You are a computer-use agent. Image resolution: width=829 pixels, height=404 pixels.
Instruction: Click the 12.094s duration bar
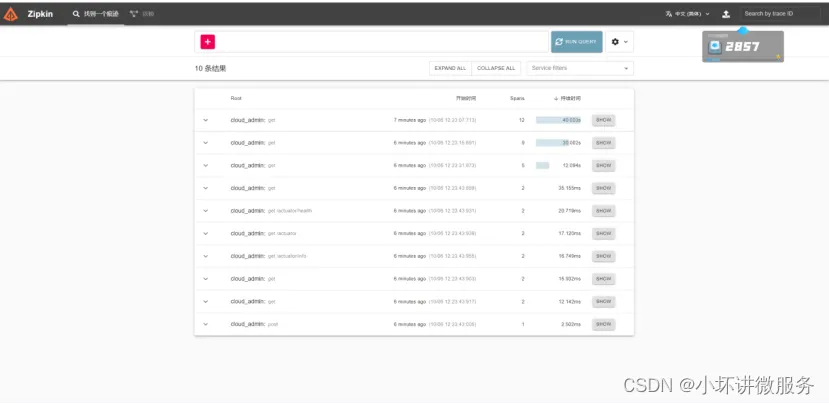coord(542,166)
